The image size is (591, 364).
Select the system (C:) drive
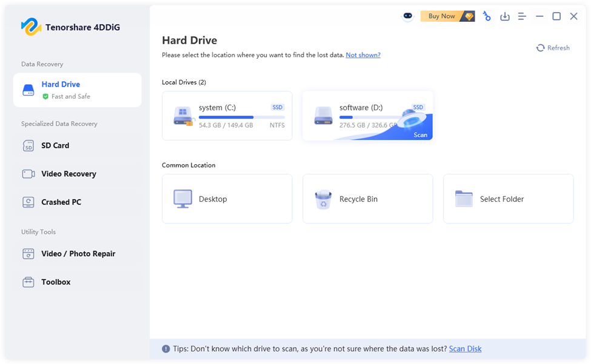(x=227, y=115)
